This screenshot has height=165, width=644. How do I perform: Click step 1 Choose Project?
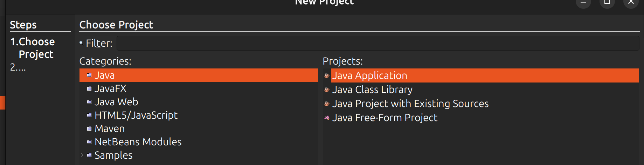coord(33,48)
